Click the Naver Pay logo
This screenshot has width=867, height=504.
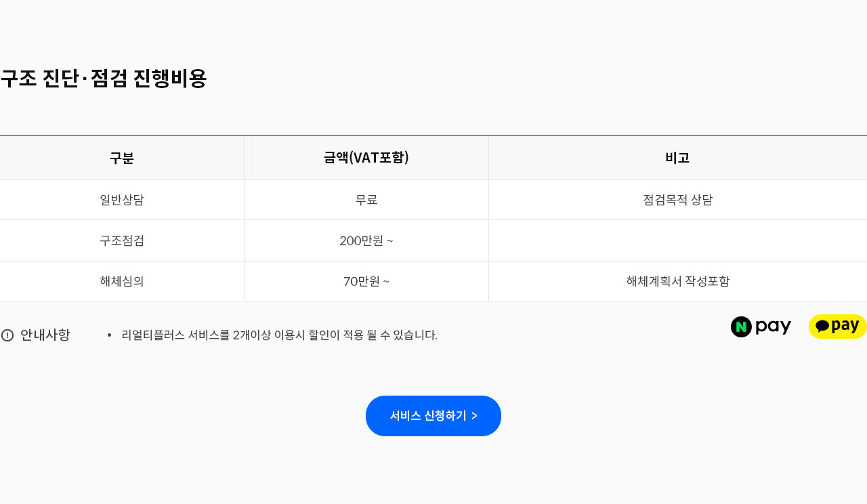pos(761,327)
